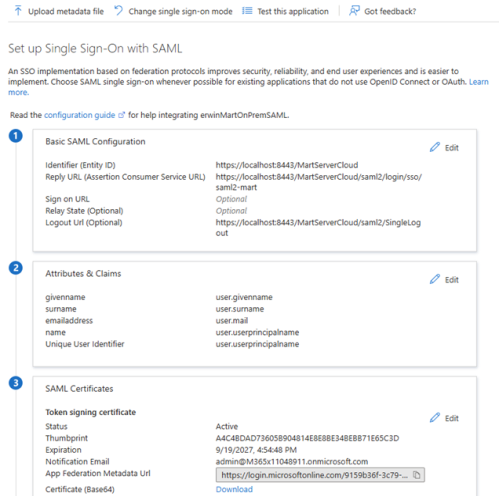Open Test this application

pyautogui.click(x=285, y=11)
